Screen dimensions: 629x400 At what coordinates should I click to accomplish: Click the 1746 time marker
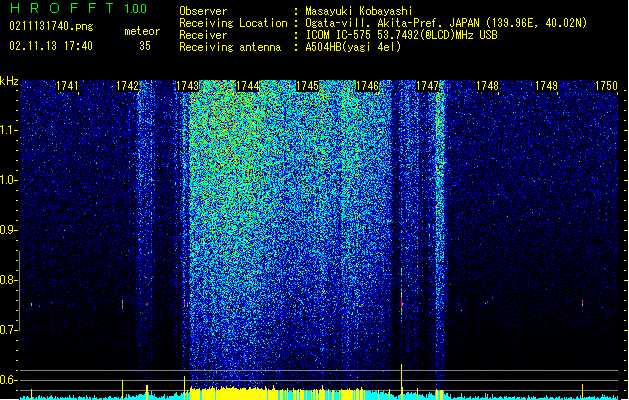pyautogui.click(x=367, y=86)
